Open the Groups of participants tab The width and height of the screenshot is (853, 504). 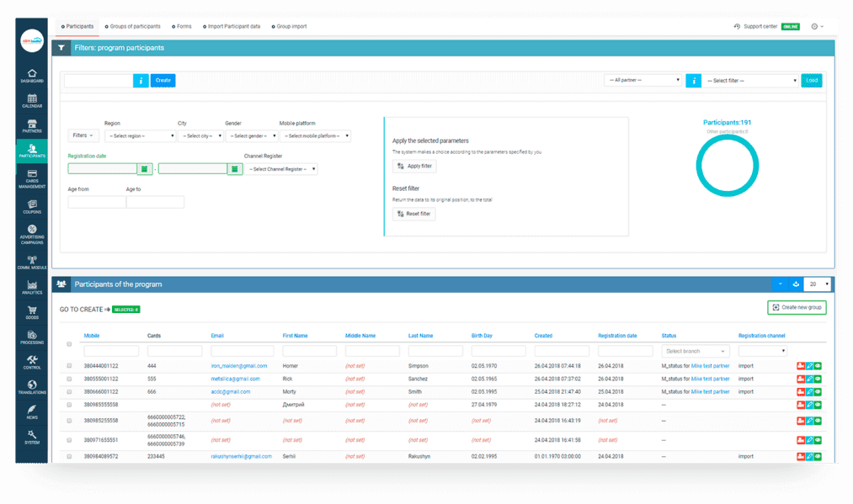tap(133, 26)
